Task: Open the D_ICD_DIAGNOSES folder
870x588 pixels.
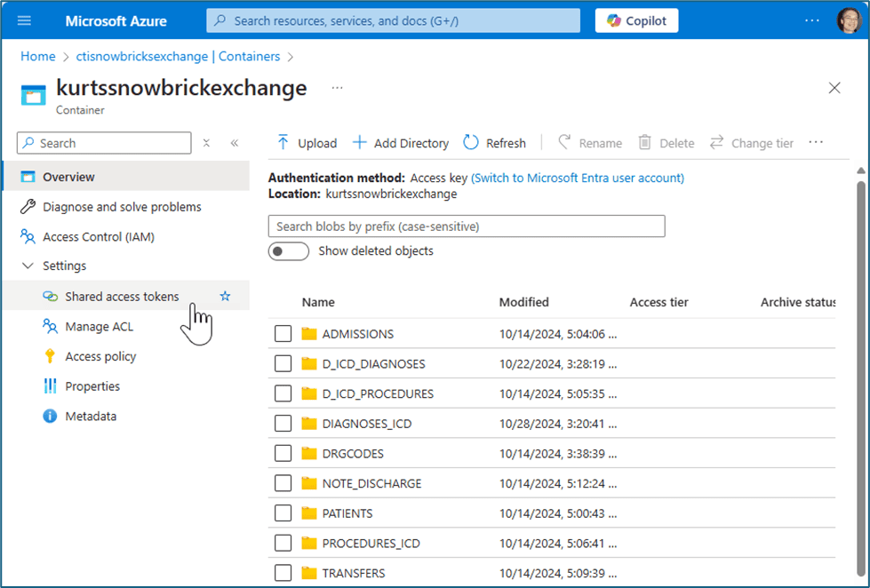Action: click(x=373, y=364)
